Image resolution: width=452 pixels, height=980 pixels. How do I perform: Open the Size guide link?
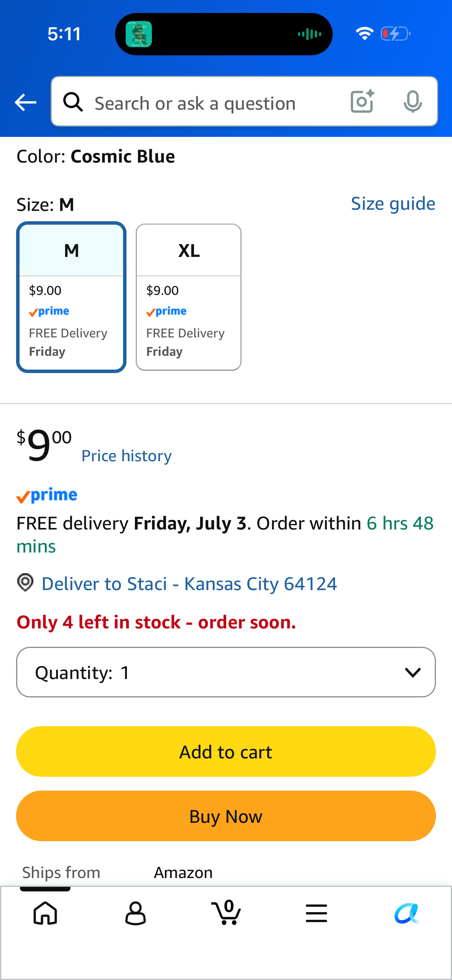[393, 204]
